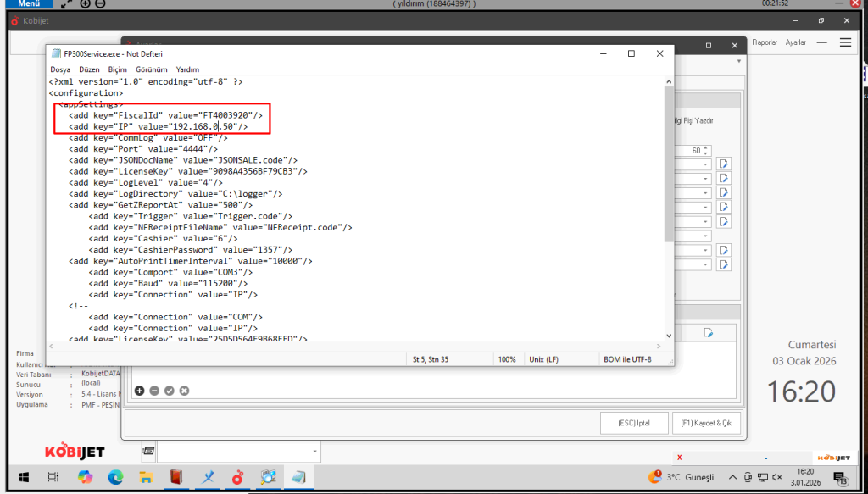Open the Biçim menu in Notepad
The width and height of the screenshot is (868, 494).
117,69
